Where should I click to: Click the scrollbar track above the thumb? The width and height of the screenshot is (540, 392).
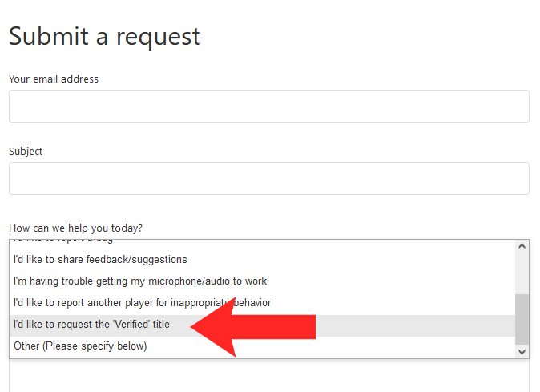click(522, 273)
